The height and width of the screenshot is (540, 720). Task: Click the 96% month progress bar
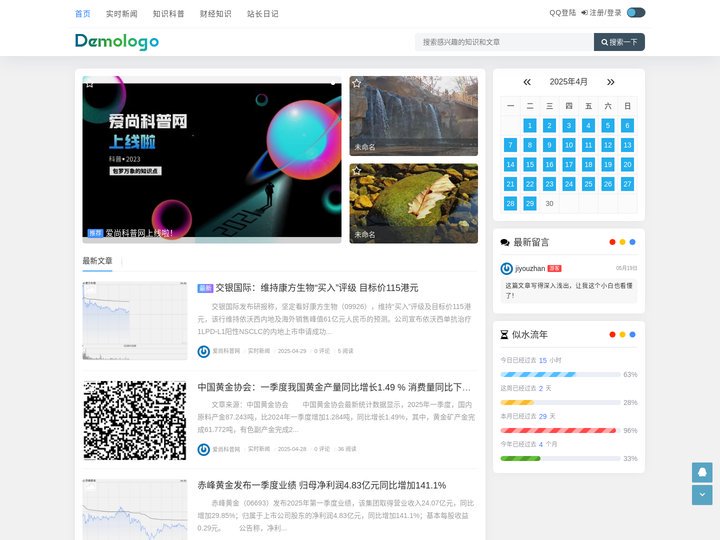[x=560, y=431]
